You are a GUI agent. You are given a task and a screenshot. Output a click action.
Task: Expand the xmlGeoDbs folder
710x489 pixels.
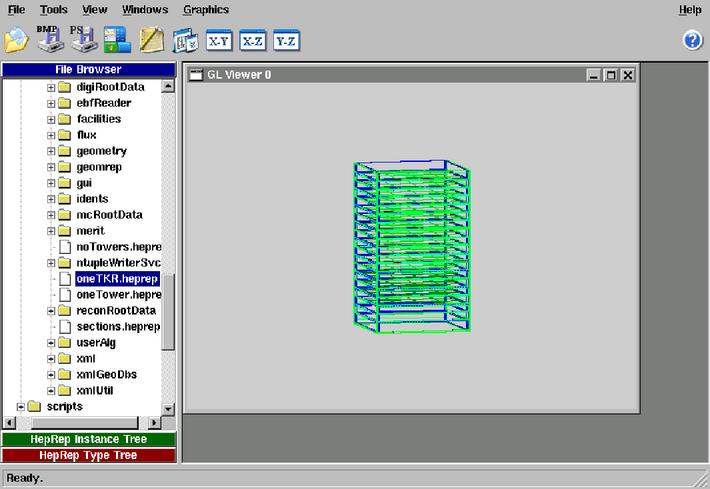tap(51, 375)
